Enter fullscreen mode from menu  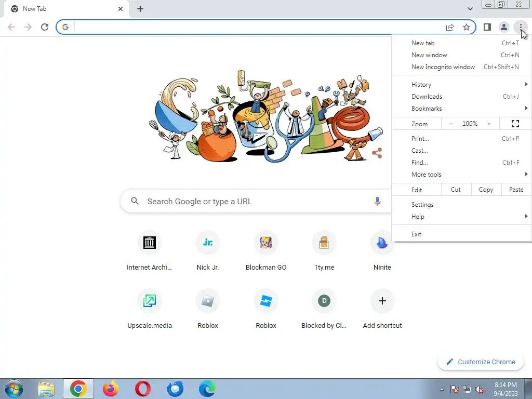coord(515,124)
